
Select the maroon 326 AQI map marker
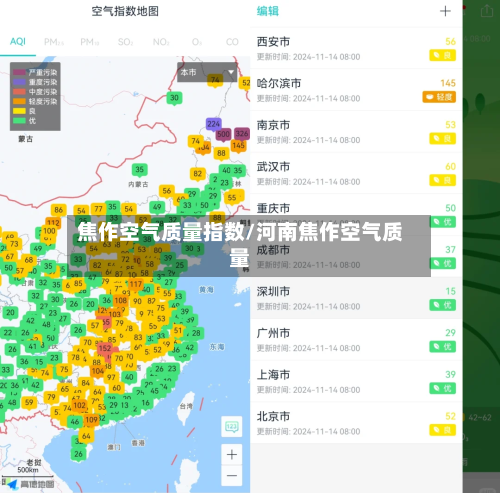point(242,134)
